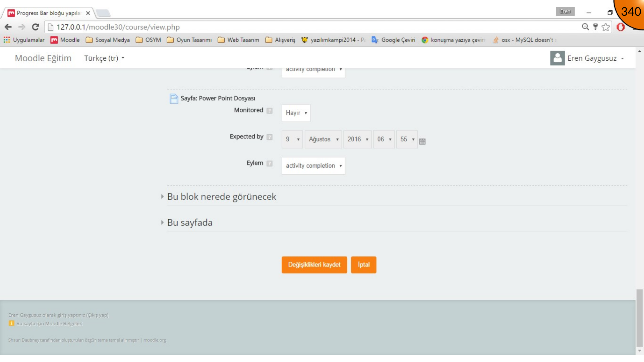644x362 pixels.
Task: Open the Web Tasarım bookmark folder
Action: click(238, 40)
